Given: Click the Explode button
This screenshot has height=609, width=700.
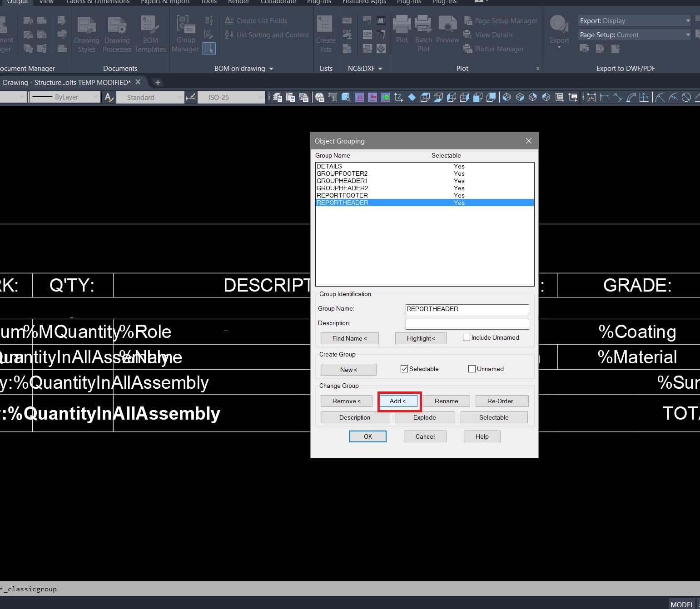Looking at the screenshot, I should pos(425,417).
